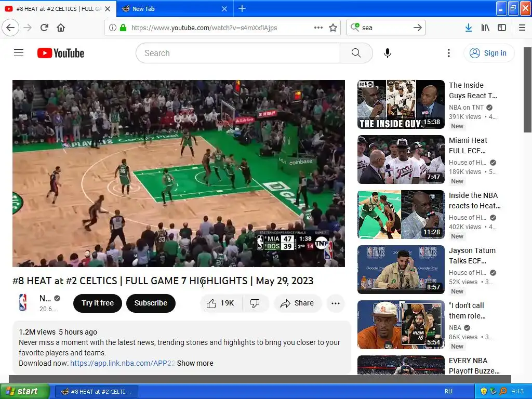Submit browser search with arrow button
Viewport: 532px width, 399px height.
(418, 28)
